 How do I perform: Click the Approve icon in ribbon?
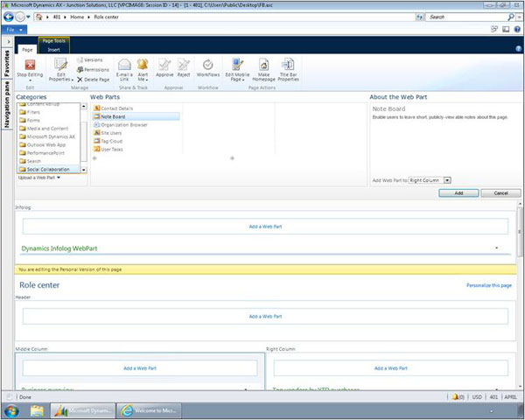[164, 67]
